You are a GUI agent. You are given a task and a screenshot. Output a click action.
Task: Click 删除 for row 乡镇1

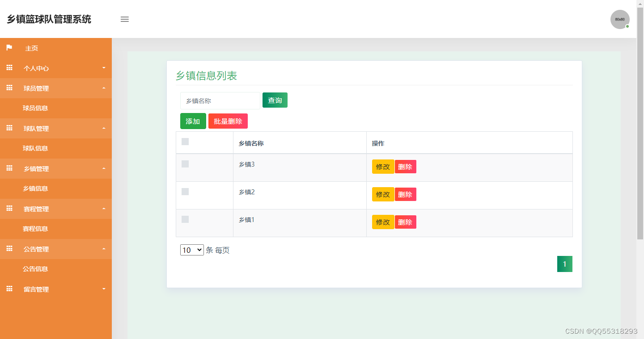[406, 222]
